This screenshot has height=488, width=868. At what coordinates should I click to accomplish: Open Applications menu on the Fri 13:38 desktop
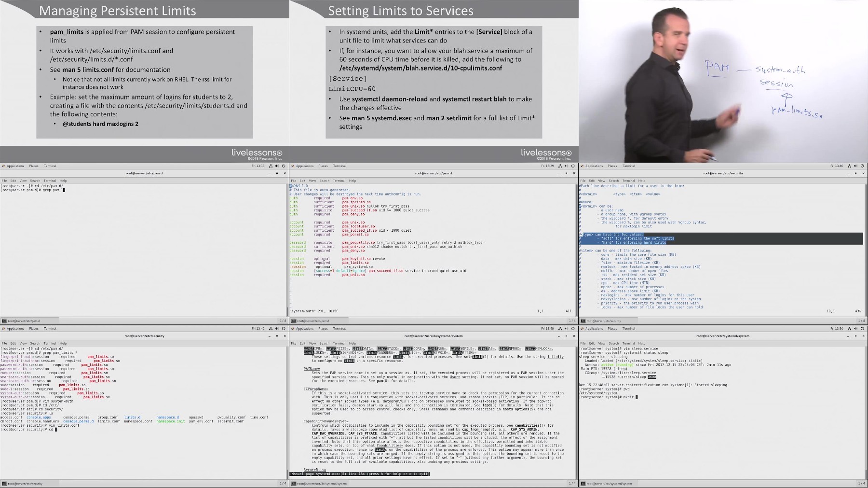(x=14, y=166)
